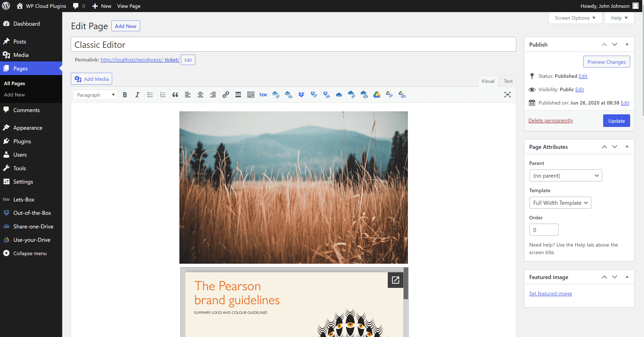Open the Template dropdown
Viewport: 644px width, 337px height.
[560, 203]
